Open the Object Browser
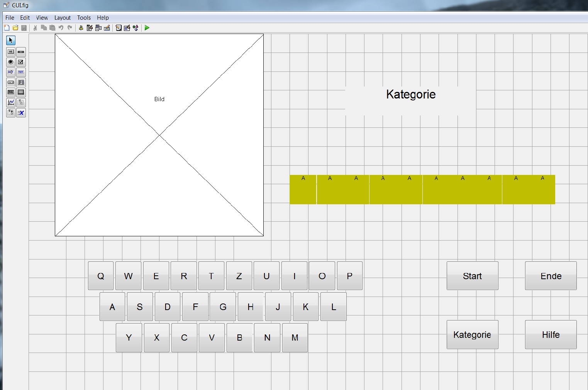The image size is (588, 390). pos(136,28)
